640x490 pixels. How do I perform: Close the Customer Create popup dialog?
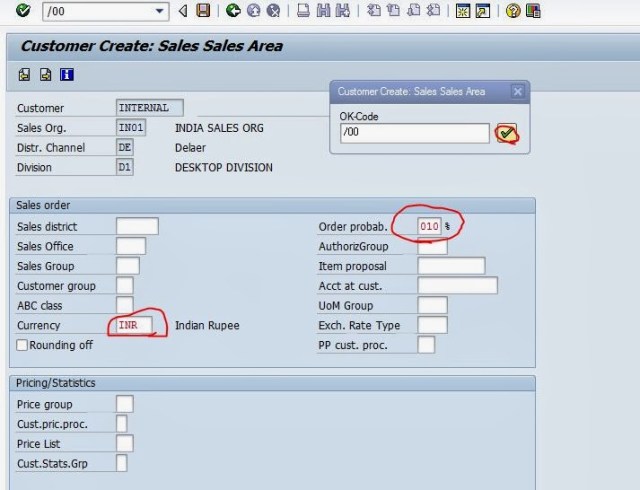pos(518,91)
